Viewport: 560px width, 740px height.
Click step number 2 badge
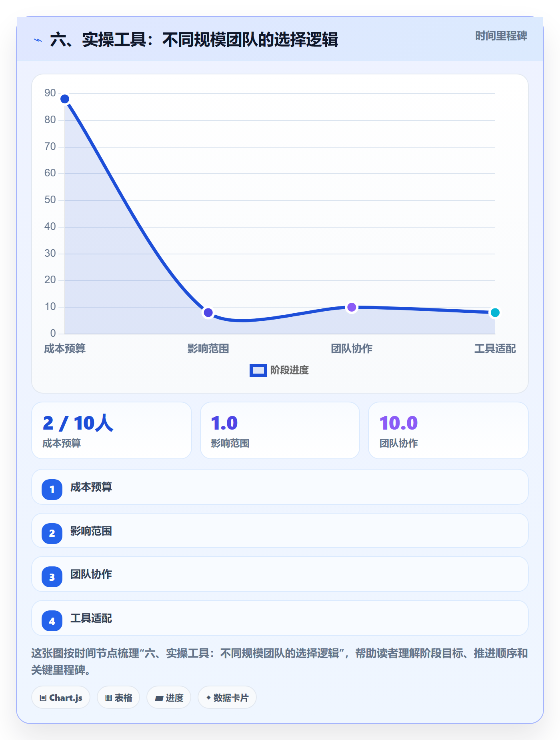(x=52, y=533)
